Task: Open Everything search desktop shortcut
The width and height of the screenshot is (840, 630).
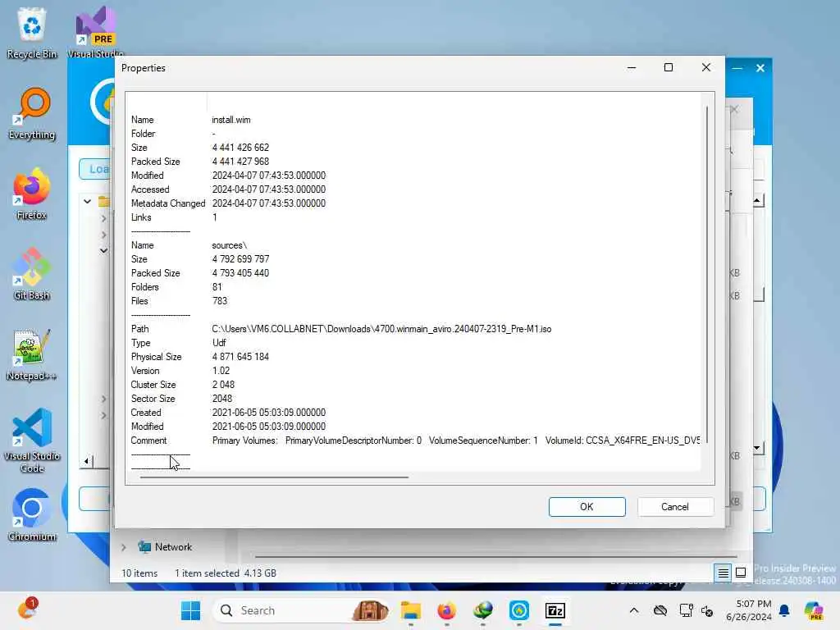Action: coord(32,113)
